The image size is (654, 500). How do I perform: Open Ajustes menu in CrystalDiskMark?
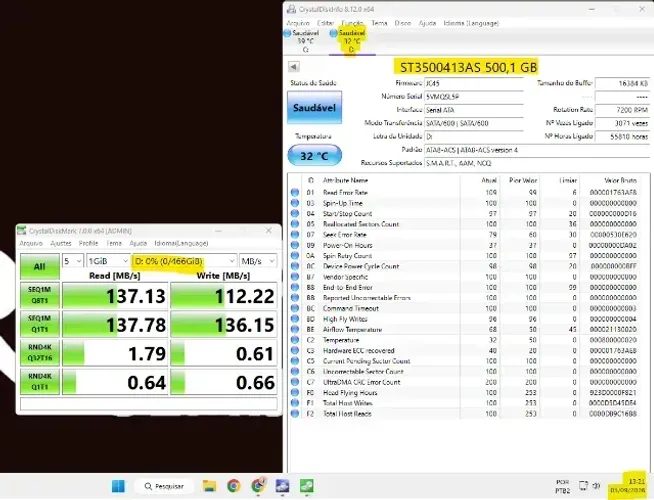pyautogui.click(x=60, y=243)
